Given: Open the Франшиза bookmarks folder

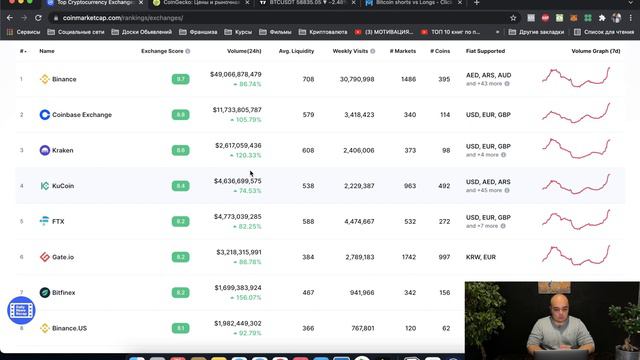Looking at the screenshot, I should pyautogui.click(x=198, y=32).
